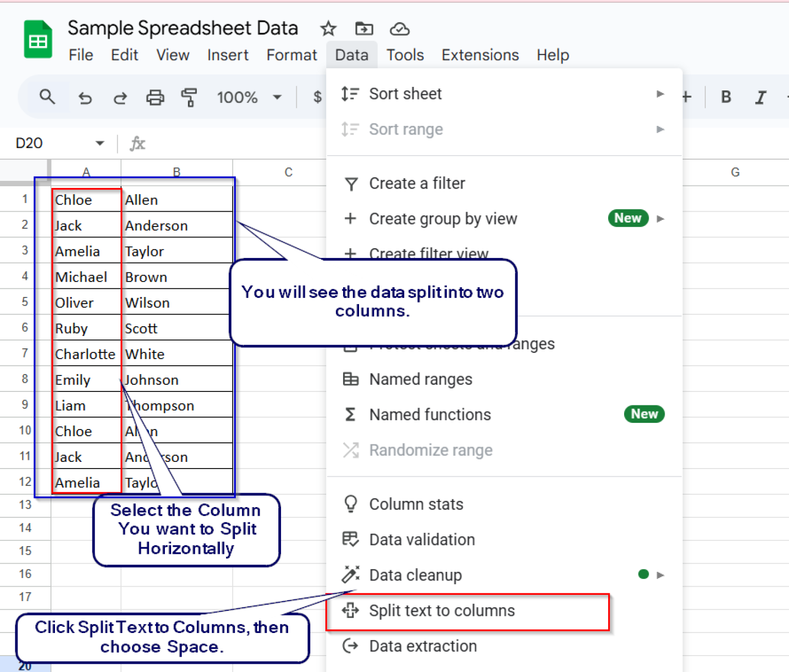The image size is (789, 672).
Task: Open search within the spreadsheet
Action: (47, 97)
